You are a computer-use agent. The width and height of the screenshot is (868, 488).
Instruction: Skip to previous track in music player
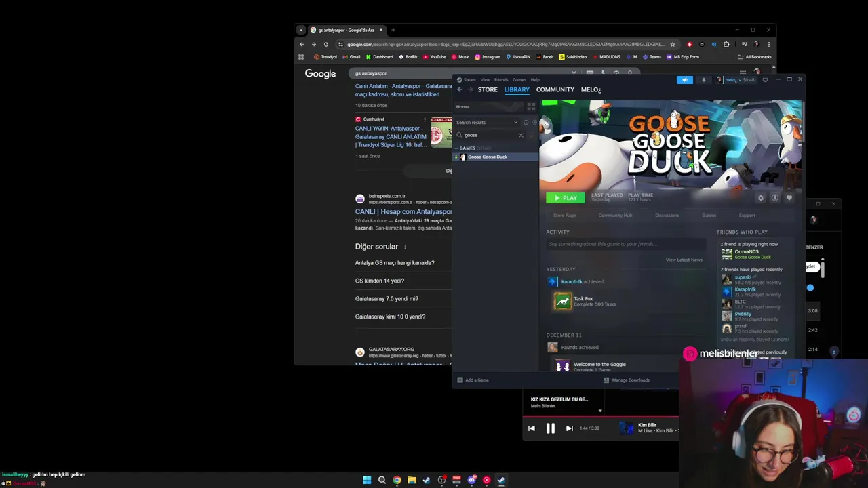(x=531, y=428)
